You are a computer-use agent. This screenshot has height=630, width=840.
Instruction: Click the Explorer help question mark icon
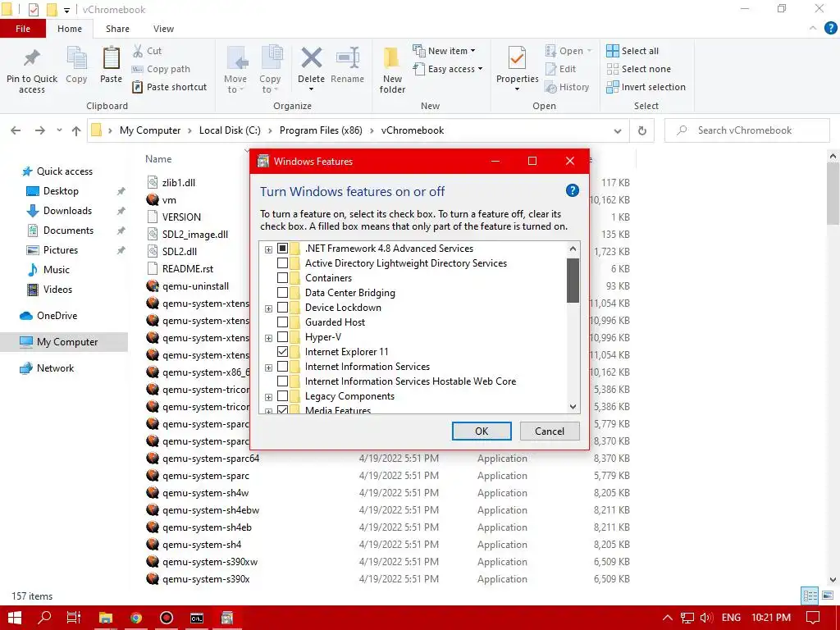point(830,29)
